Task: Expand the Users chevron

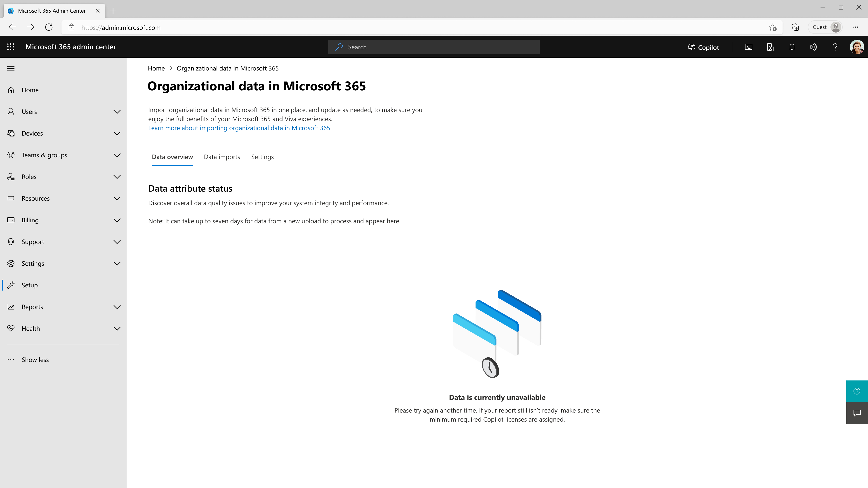Action: point(117,112)
